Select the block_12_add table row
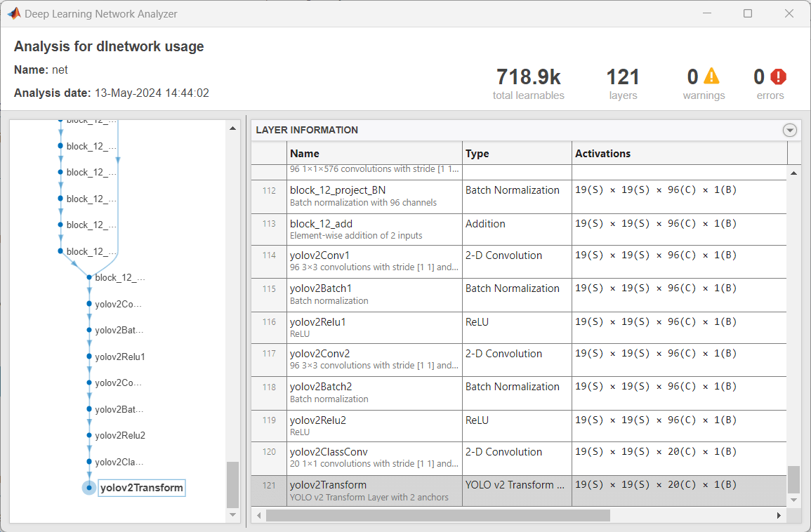 tap(375, 230)
